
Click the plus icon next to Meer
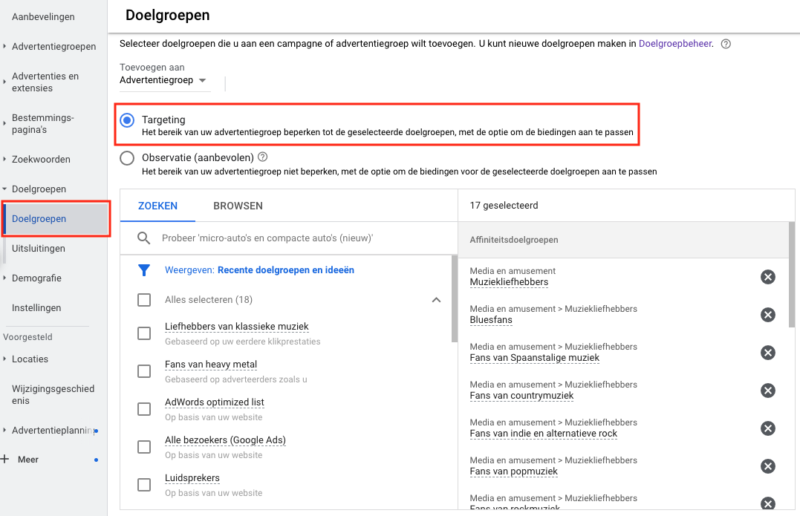[x=5, y=459]
